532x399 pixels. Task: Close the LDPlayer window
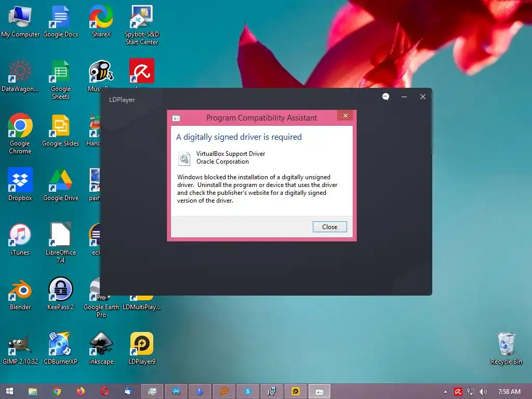(x=423, y=97)
